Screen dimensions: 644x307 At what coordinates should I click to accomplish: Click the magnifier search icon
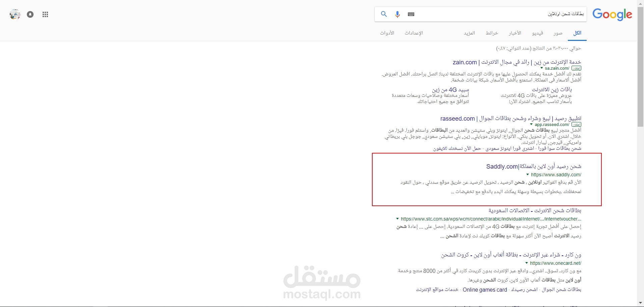pos(384,14)
